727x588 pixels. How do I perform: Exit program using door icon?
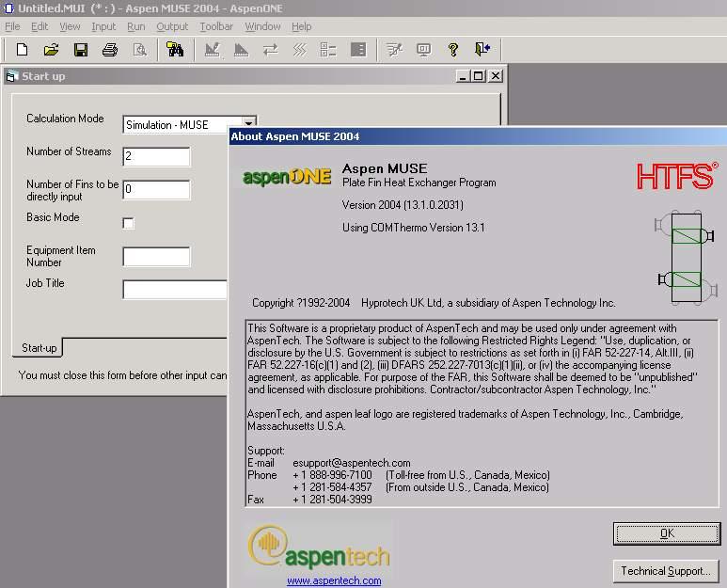pos(482,49)
